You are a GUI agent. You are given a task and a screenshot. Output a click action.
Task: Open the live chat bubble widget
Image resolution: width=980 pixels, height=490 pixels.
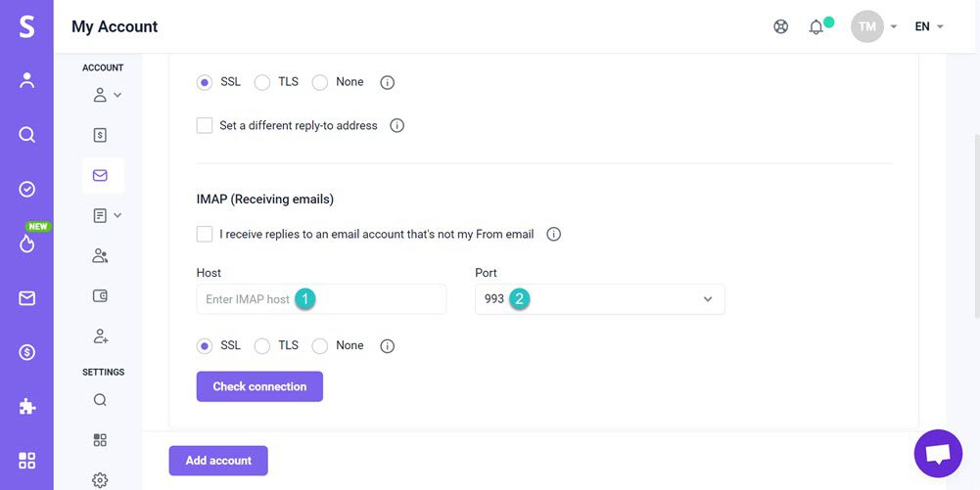(x=938, y=454)
